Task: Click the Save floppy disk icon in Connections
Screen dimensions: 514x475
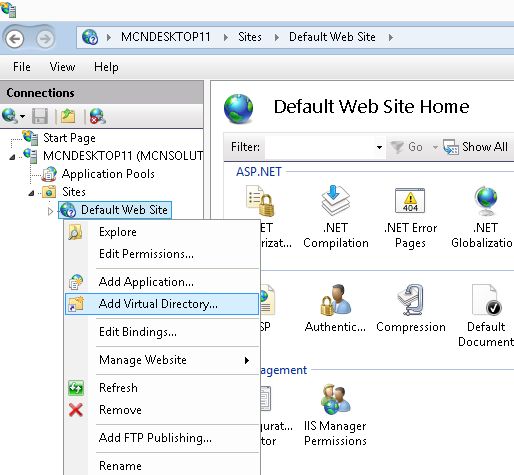Action: click(x=40, y=116)
